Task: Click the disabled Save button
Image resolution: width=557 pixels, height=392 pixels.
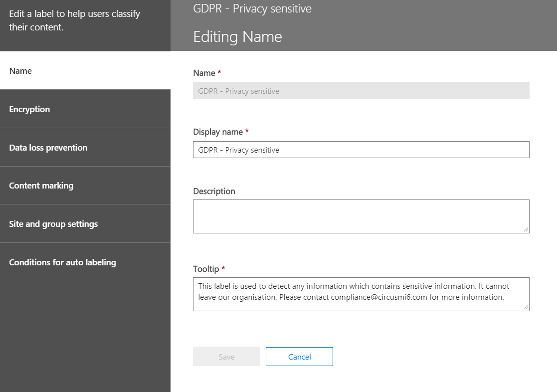Action: coord(226,357)
